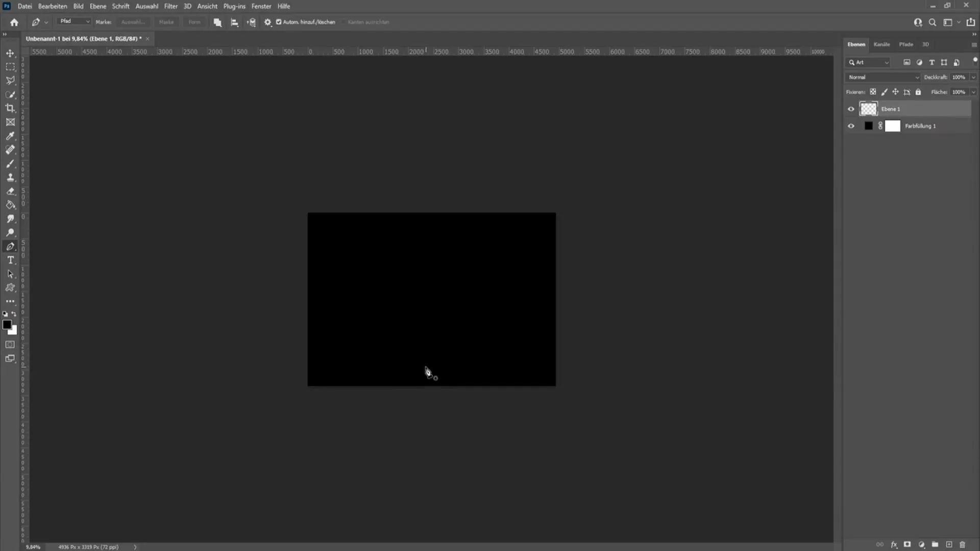Select the Path Selection tool

click(10, 274)
